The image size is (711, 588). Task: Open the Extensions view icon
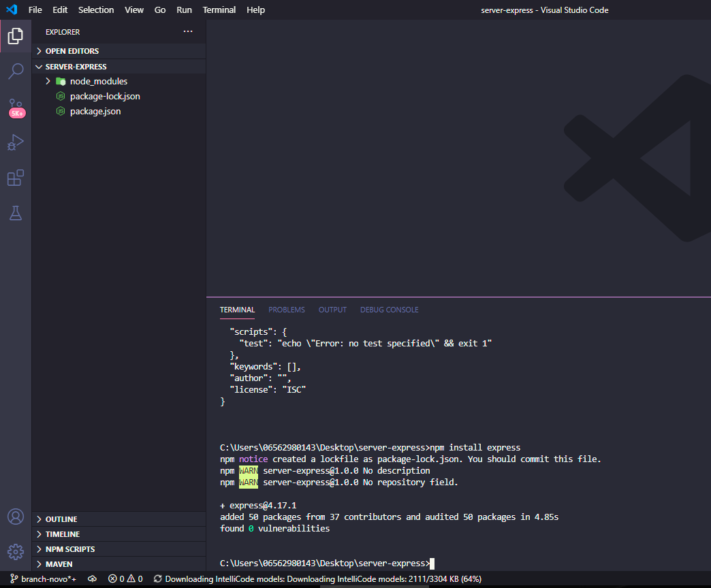(15, 178)
